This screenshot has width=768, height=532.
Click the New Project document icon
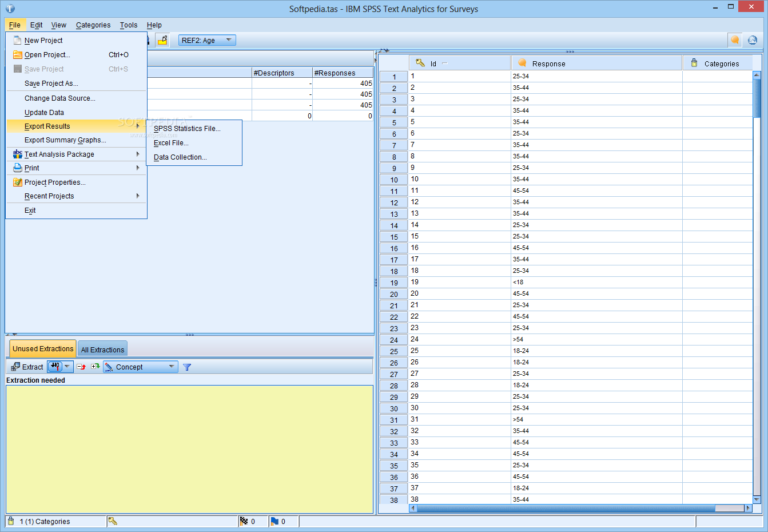pyautogui.click(x=17, y=40)
